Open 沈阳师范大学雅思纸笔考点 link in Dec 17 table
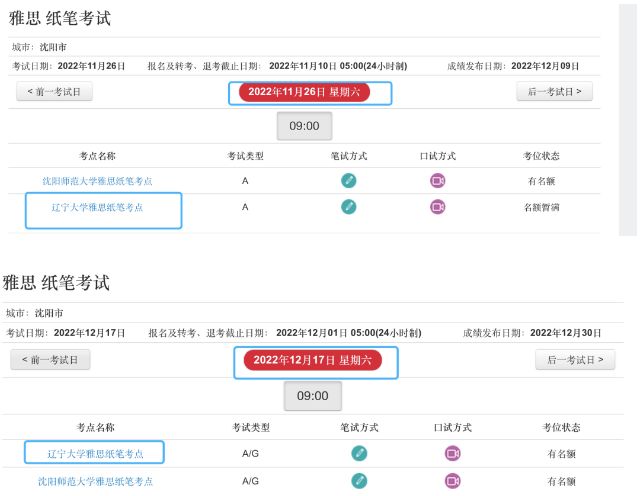Image resolution: width=642 pixels, height=496 pixels. coord(95,481)
